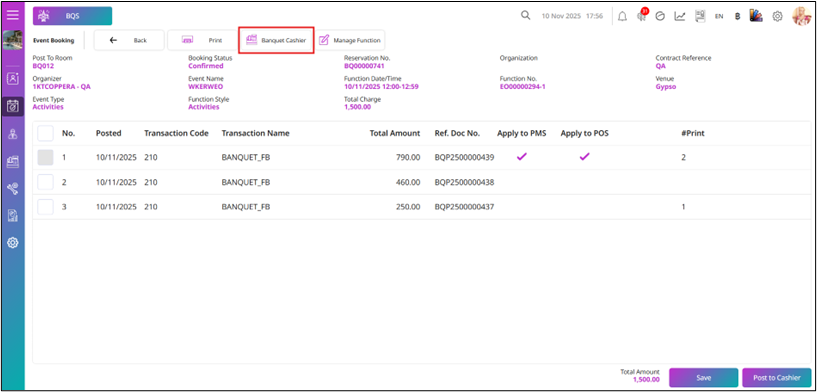This screenshot has height=392, width=817.
Task: Open the event booking calendar sidebar icon
Action: (x=13, y=106)
